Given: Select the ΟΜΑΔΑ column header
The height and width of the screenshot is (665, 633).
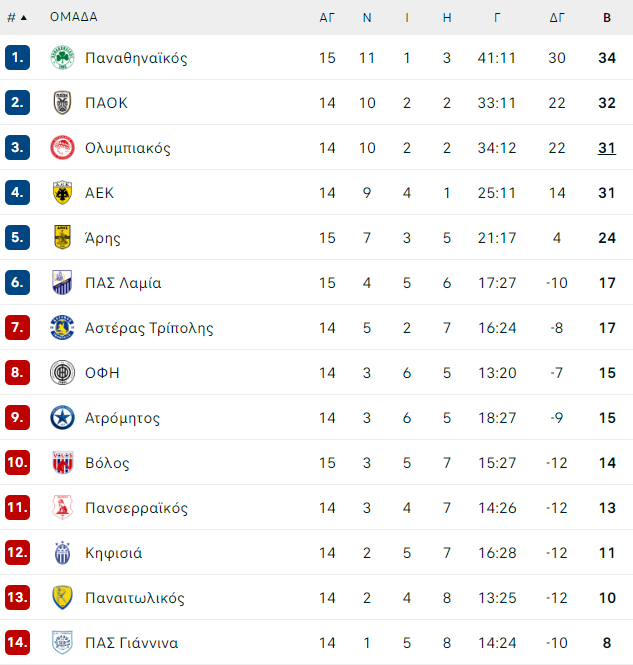Looking at the screenshot, I should click(x=74, y=17).
